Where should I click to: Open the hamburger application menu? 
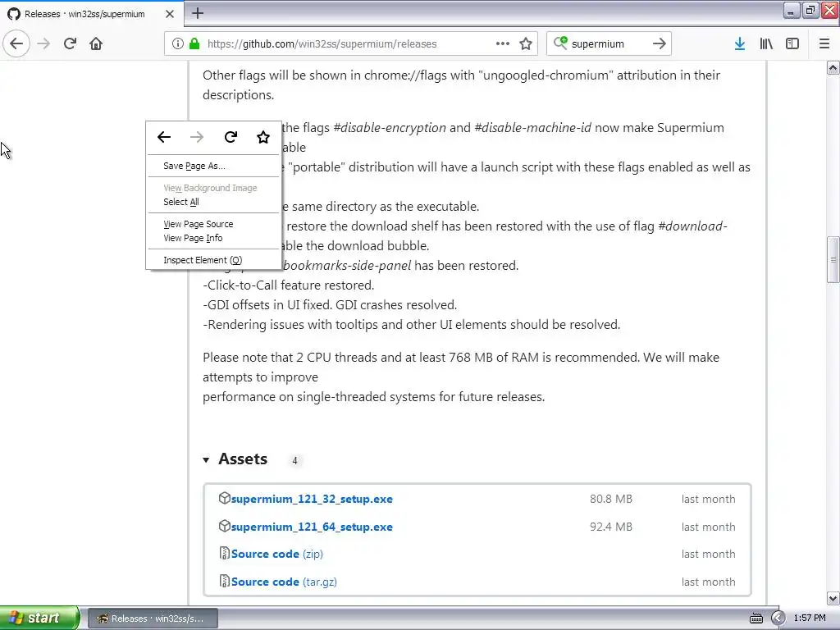tap(824, 43)
